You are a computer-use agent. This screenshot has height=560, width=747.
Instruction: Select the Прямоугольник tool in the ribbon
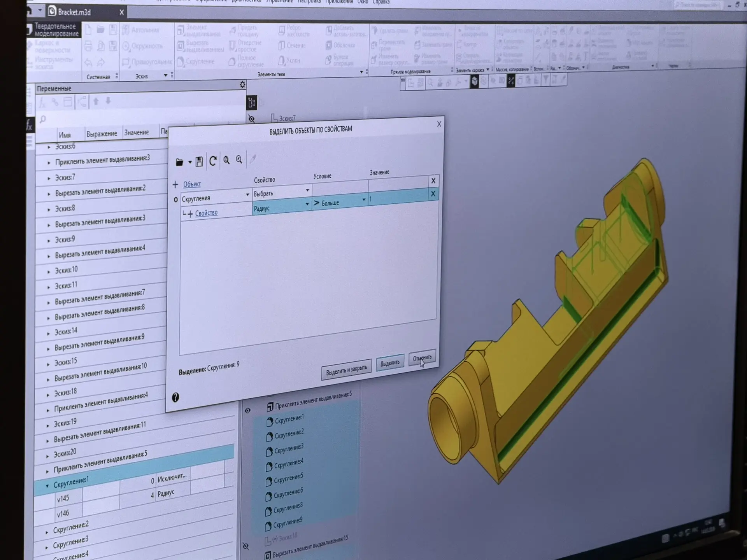[x=147, y=61]
